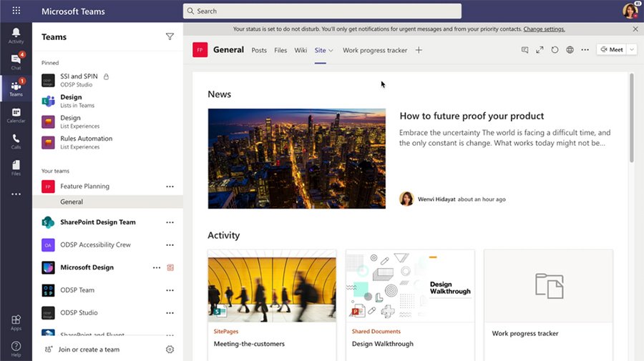Open manage teams settings gear
Viewport: 644px width, 361px height.
(170, 350)
